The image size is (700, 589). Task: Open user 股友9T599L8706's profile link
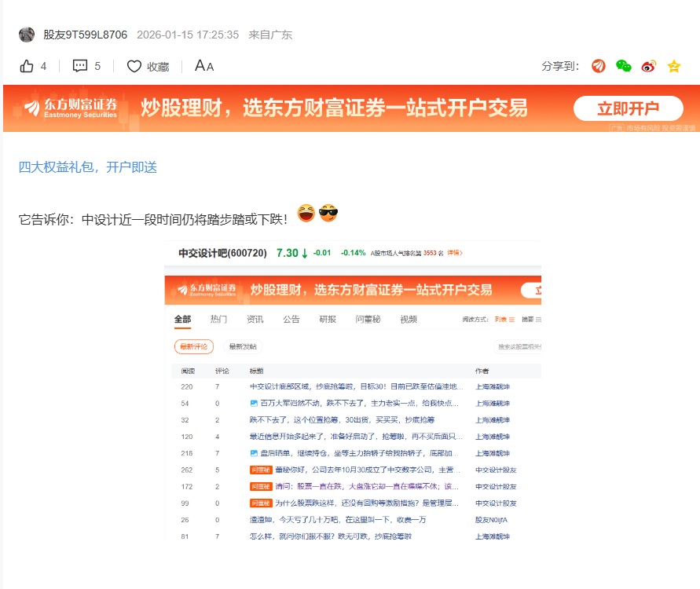(86, 35)
